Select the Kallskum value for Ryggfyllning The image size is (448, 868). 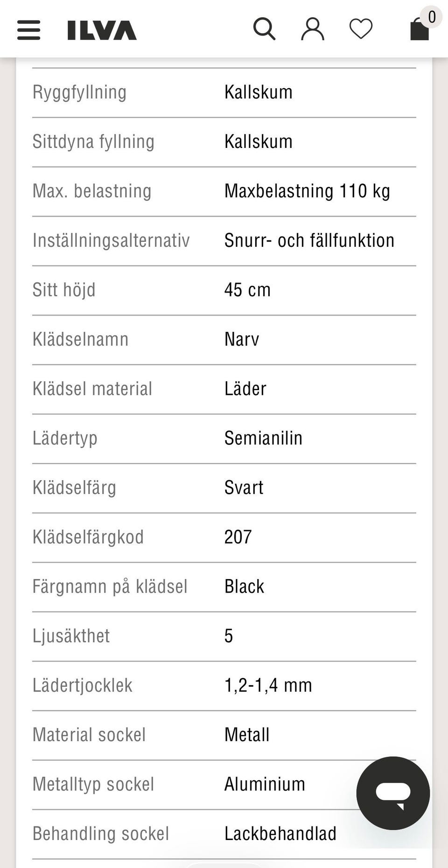[x=258, y=91]
